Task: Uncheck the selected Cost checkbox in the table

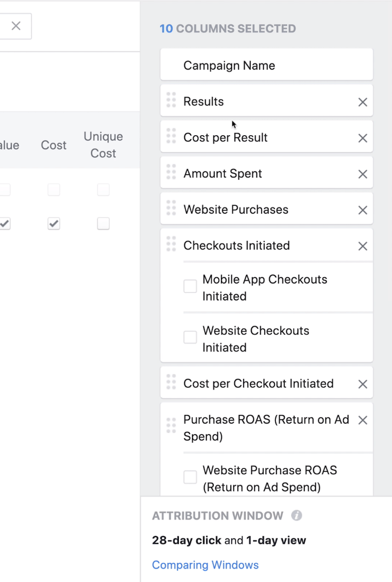Action: tap(53, 224)
